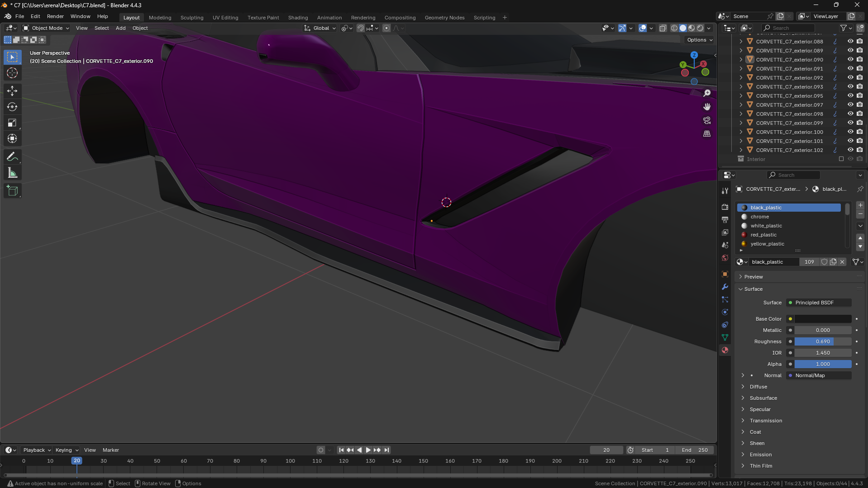Toggle the camera view icon
868x488 pixels.
[707, 120]
